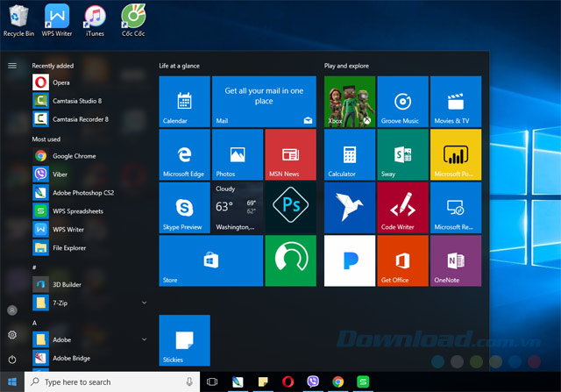561x392 pixels.
Task: Select the iTunes desktop shortcut
Action: 96,20
